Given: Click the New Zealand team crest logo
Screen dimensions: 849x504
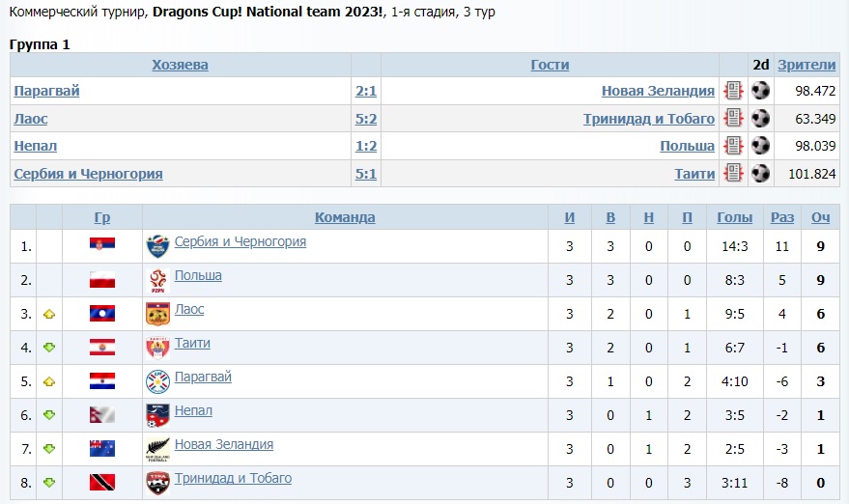Looking at the screenshot, I should click(157, 449).
